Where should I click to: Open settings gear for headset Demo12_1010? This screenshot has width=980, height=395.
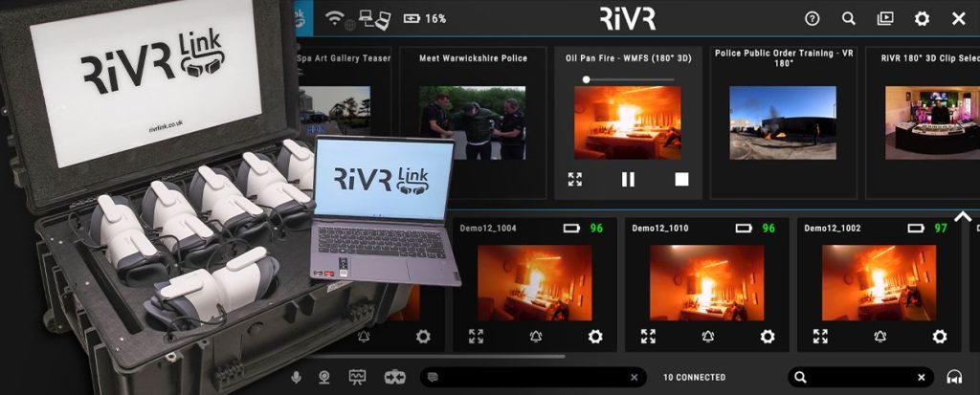tap(767, 337)
